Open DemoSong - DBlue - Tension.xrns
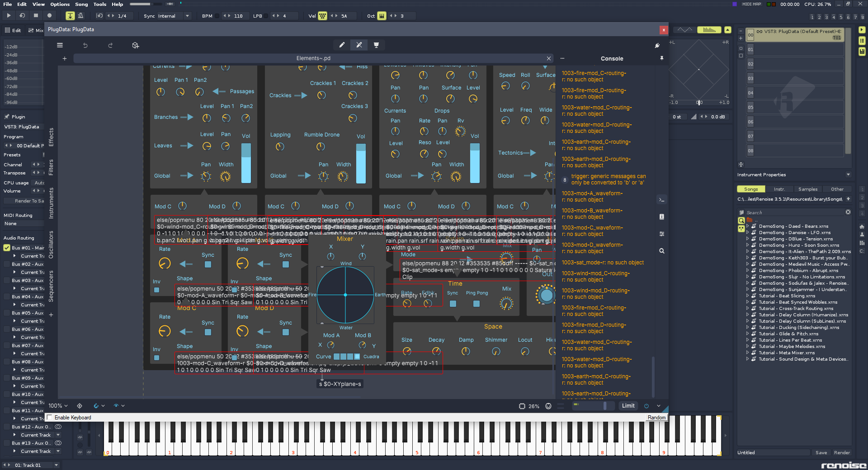Viewport: 868px width, 470px height. point(795,239)
